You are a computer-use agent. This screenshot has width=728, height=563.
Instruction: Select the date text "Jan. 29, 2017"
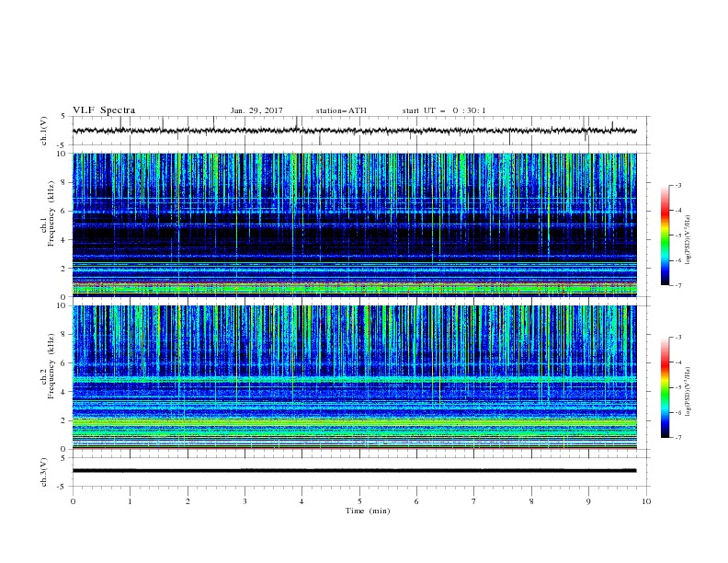[256, 110]
